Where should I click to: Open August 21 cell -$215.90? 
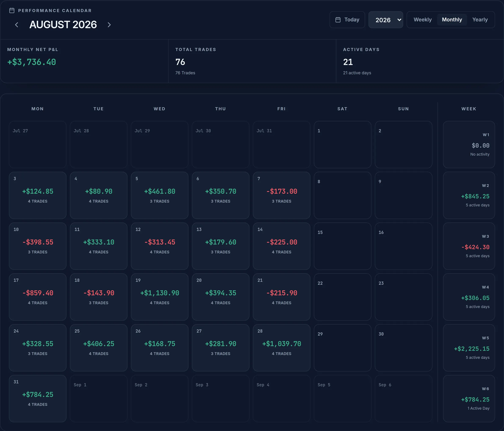(281, 297)
